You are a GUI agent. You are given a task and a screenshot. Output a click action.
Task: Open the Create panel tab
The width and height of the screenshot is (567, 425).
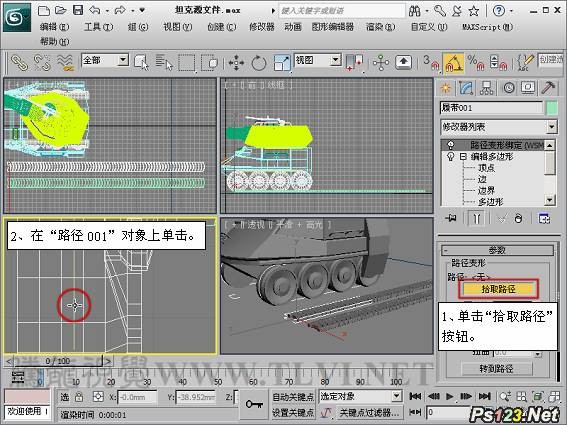pos(446,88)
